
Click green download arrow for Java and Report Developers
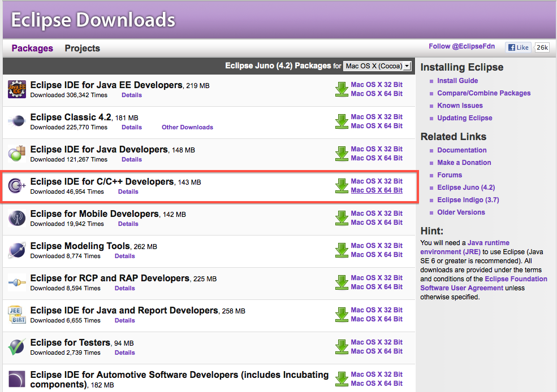click(342, 315)
